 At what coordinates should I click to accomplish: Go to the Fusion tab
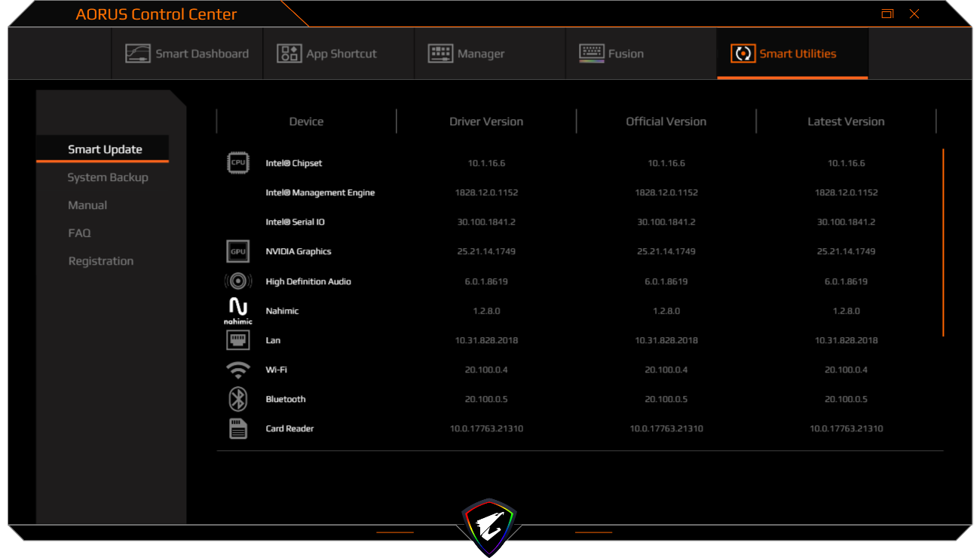(642, 54)
